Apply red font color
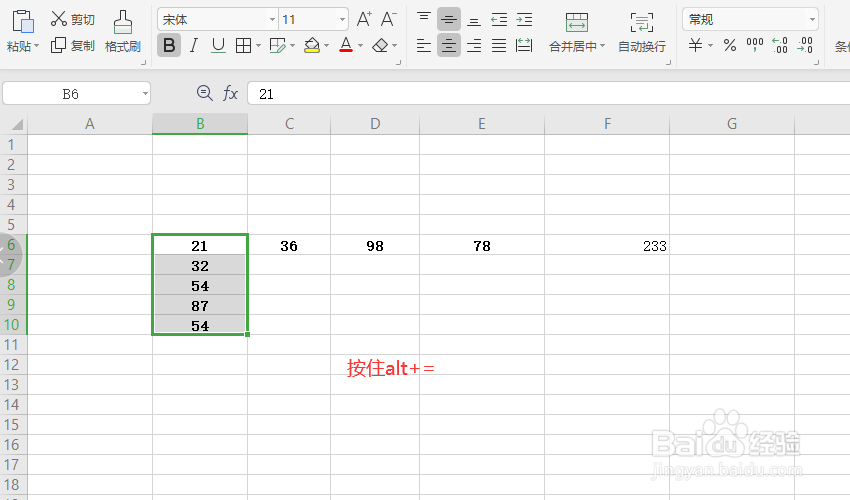850x500 pixels. (x=346, y=46)
